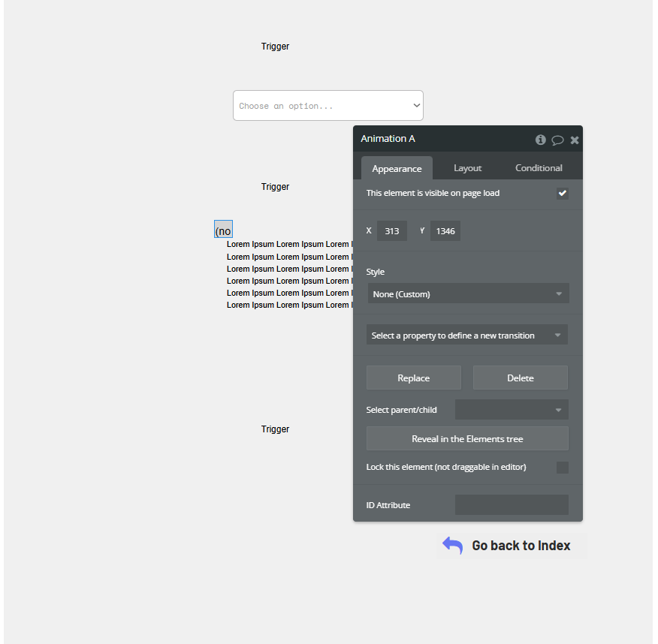Click the chevron on the Choose an option selector
The width and height of the screenshot is (658, 644).
coord(415,105)
